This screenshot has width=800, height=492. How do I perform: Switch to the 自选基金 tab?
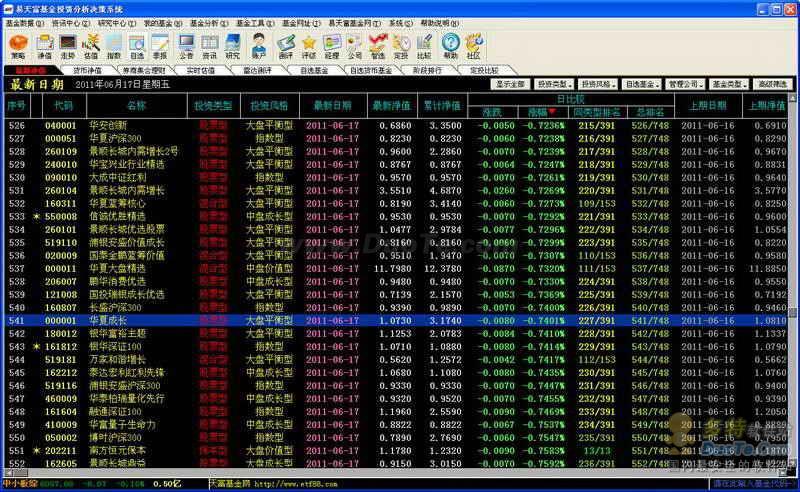click(314, 70)
